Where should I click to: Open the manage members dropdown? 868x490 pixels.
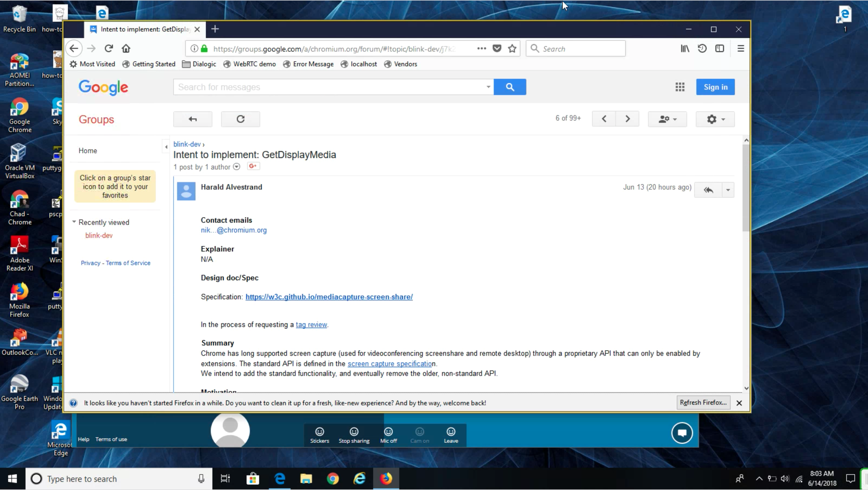point(666,119)
